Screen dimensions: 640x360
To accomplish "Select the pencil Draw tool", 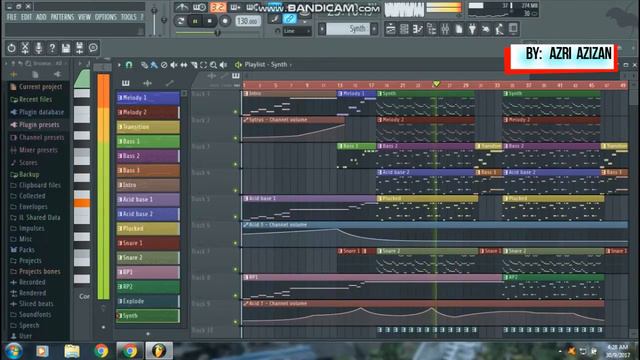I will 144,64.
